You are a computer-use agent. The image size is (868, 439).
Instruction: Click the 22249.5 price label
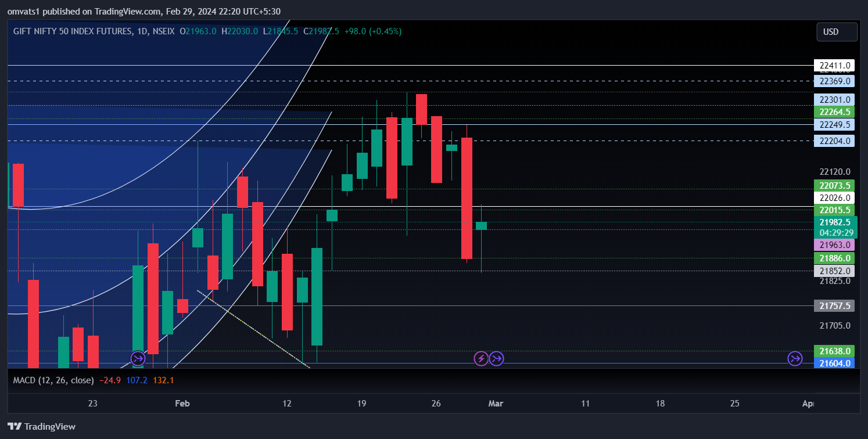(834, 125)
